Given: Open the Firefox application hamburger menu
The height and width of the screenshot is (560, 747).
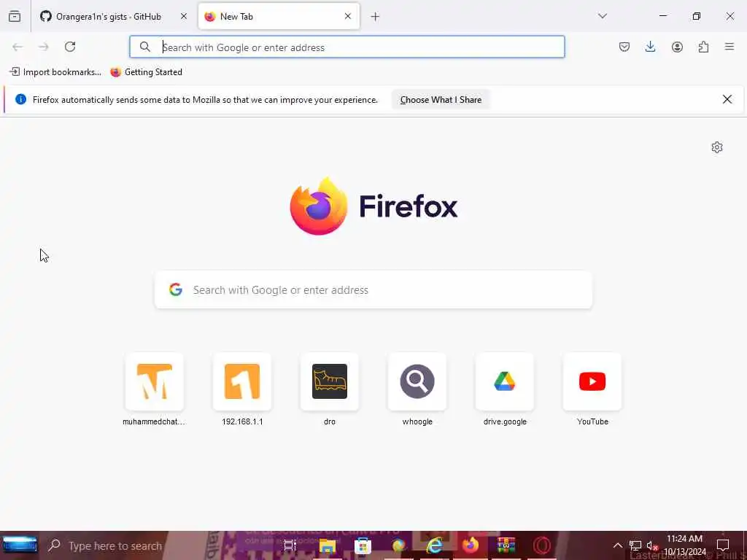Looking at the screenshot, I should tap(729, 47).
